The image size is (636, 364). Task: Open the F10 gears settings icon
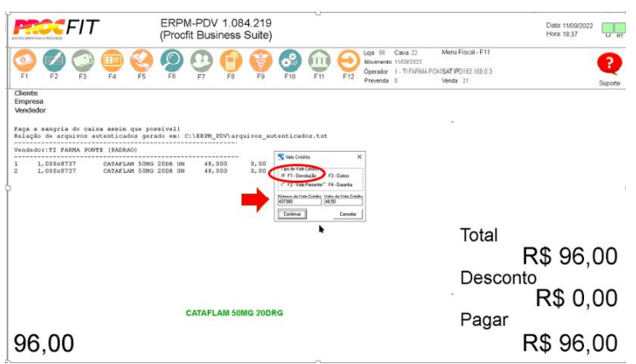click(x=290, y=61)
